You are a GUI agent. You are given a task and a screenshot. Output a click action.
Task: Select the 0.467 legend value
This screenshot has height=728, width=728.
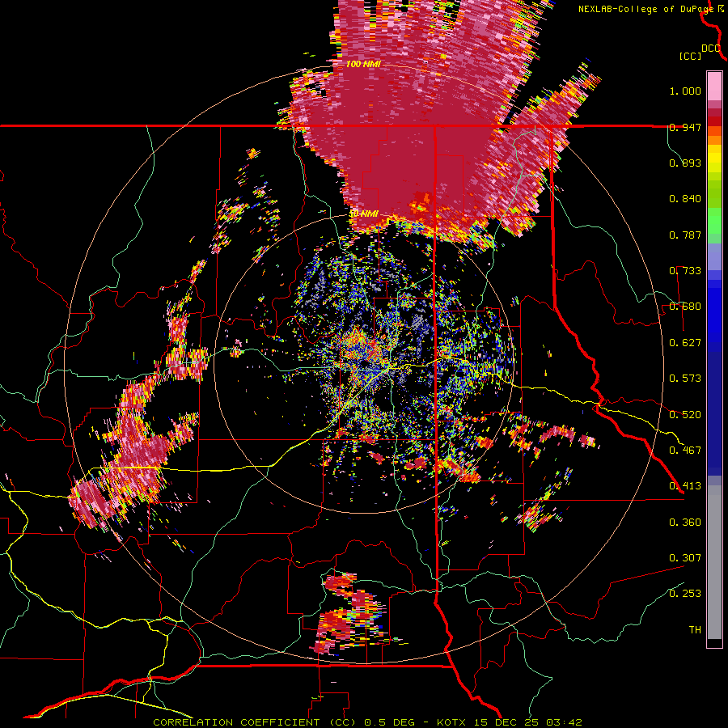pos(685,451)
